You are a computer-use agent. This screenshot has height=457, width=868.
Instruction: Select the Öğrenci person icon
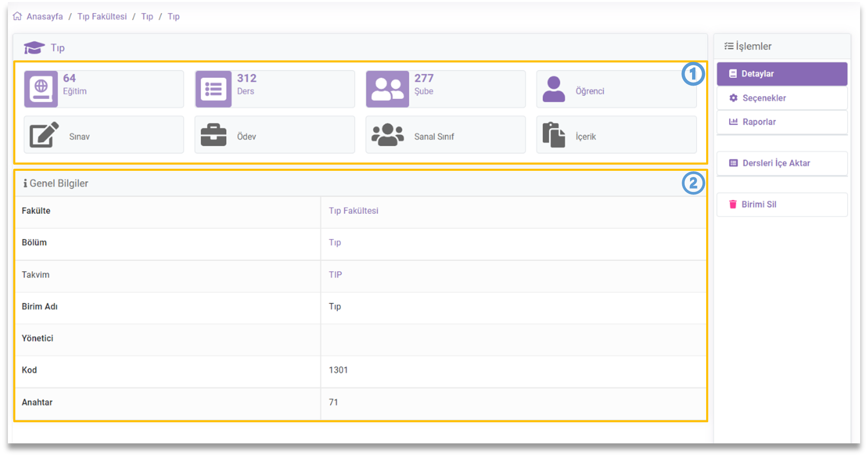click(x=554, y=89)
